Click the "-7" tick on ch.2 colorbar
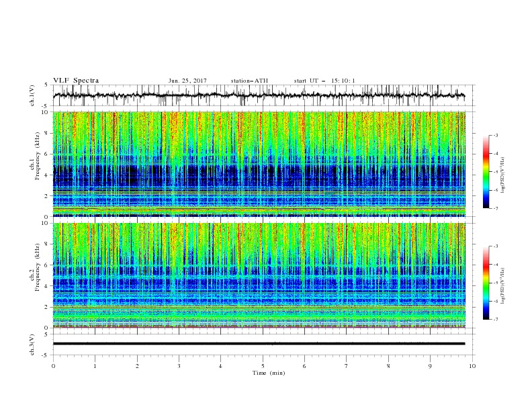This screenshot has height=411, width=532. (x=496, y=320)
